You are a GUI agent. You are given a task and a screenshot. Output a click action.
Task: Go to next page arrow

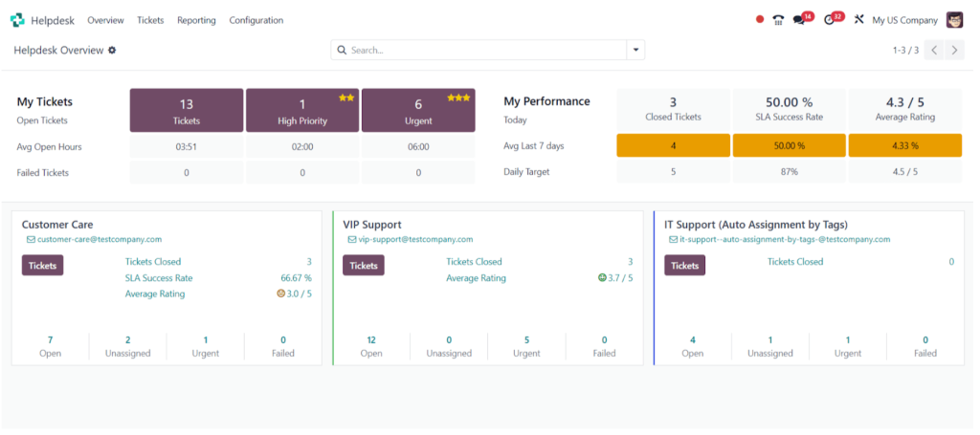click(x=954, y=51)
